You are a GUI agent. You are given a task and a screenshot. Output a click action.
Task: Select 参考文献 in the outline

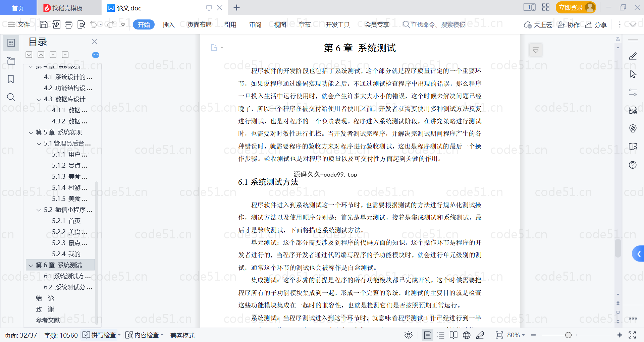pyautogui.click(x=48, y=321)
